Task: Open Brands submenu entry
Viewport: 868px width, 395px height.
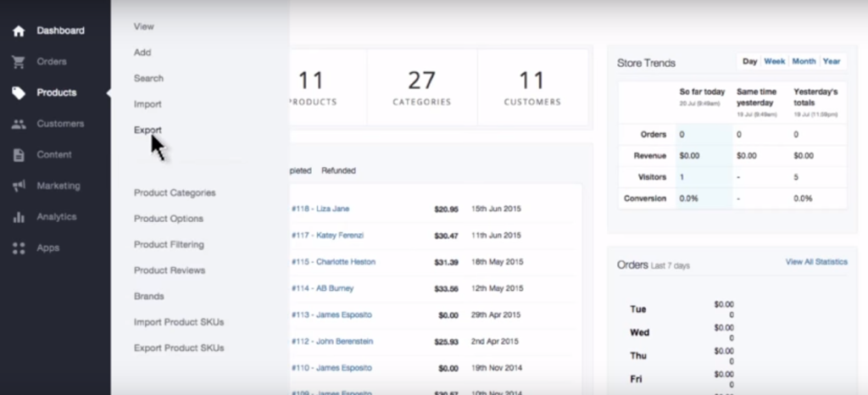Action: tap(149, 297)
